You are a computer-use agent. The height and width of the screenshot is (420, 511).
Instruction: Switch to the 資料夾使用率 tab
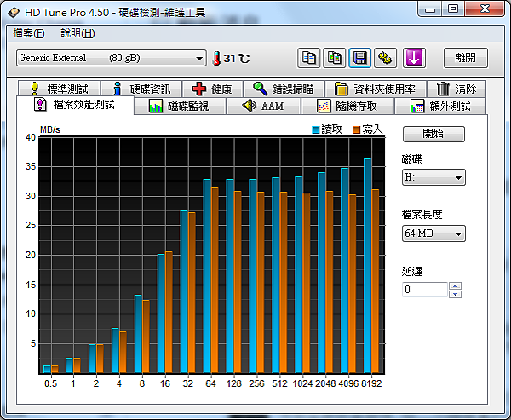376,89
